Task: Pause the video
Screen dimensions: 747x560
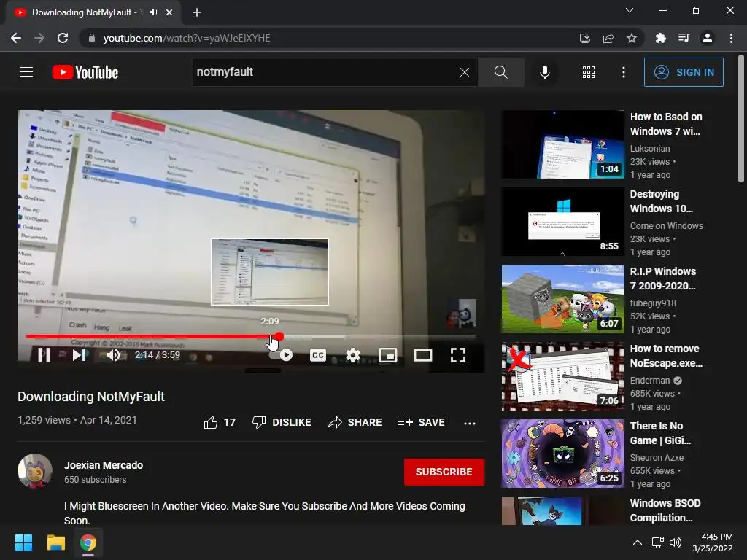Action: point(44,355)
